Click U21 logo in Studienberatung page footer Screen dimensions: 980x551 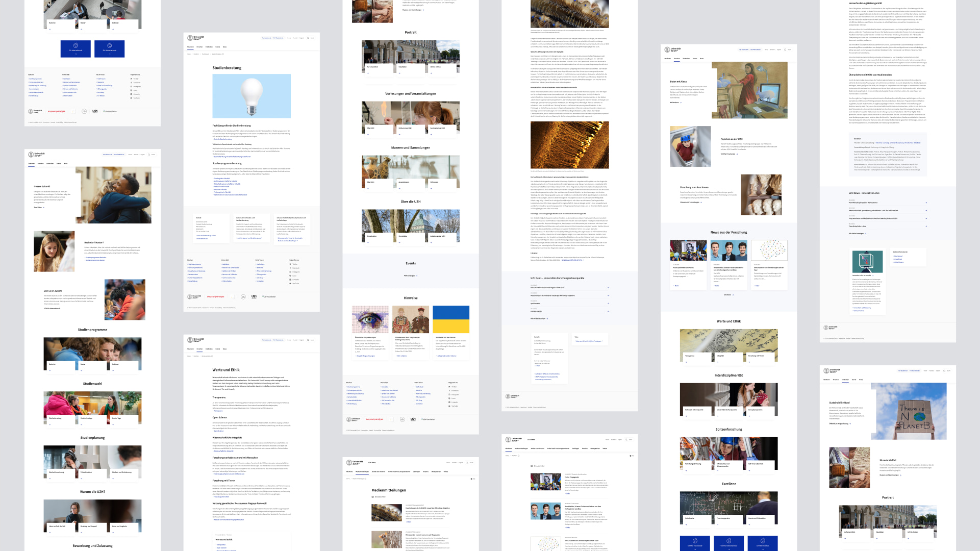(x=254, y=296)
